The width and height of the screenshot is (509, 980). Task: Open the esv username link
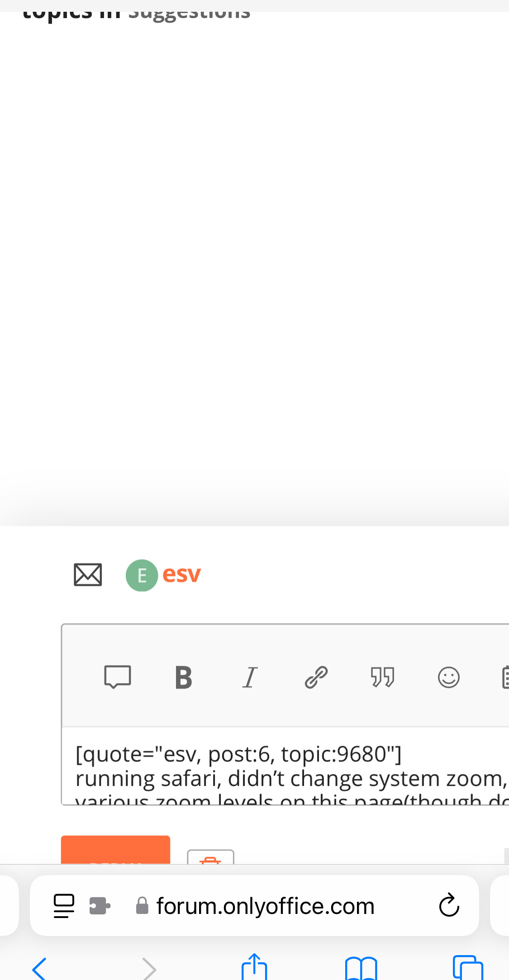tap(181, 575)
